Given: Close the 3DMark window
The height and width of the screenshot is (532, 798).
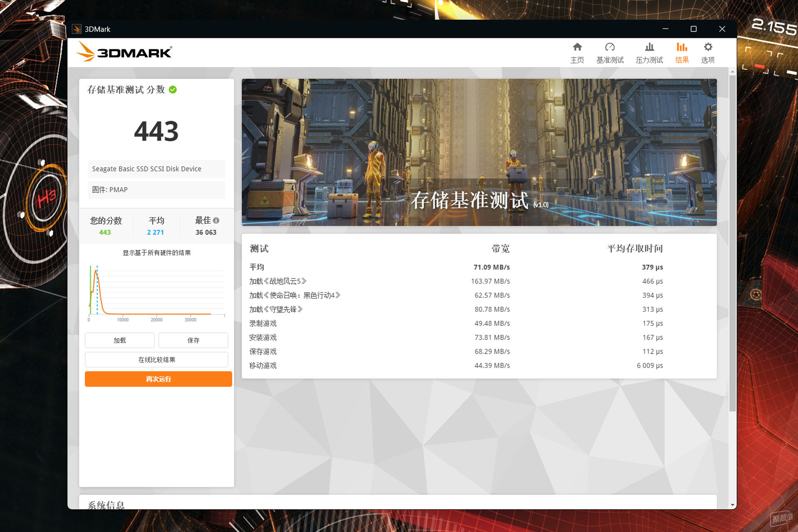Looking at the screenshot, I should click(722, 29).
